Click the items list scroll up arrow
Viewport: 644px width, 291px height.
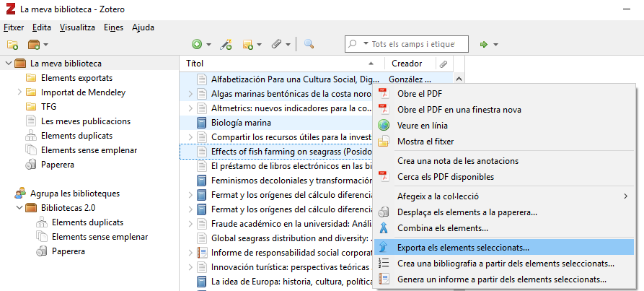point(459,78)
